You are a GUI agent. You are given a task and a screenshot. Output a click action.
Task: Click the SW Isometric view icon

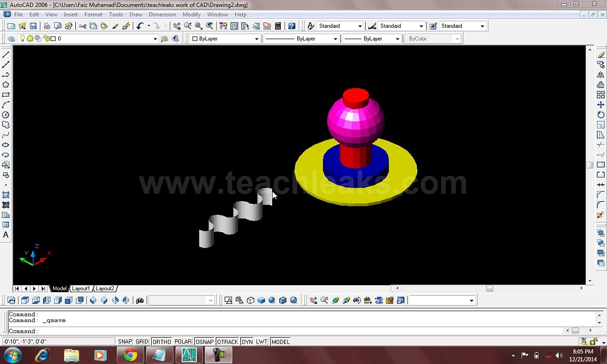click(93, 300)
